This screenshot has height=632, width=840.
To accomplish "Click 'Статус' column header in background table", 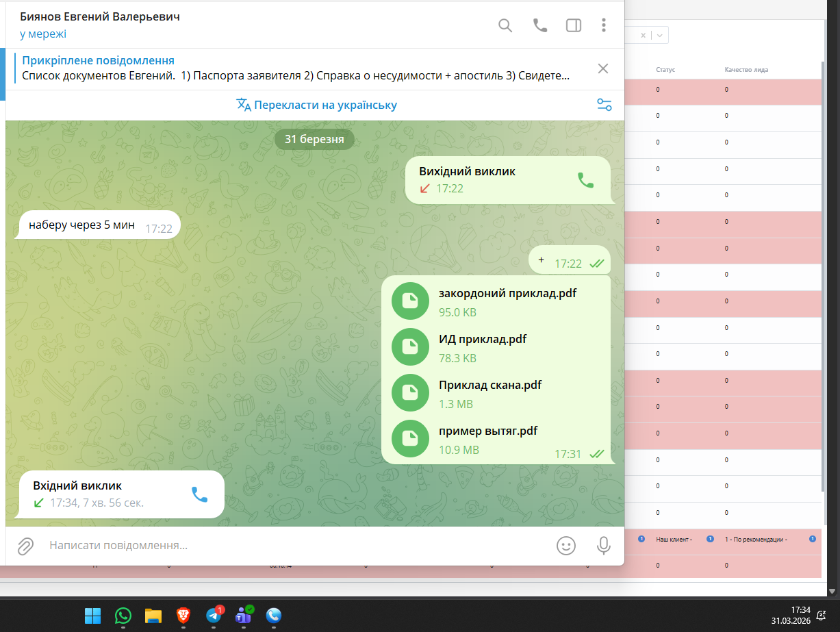I will (x=665, y=70).
